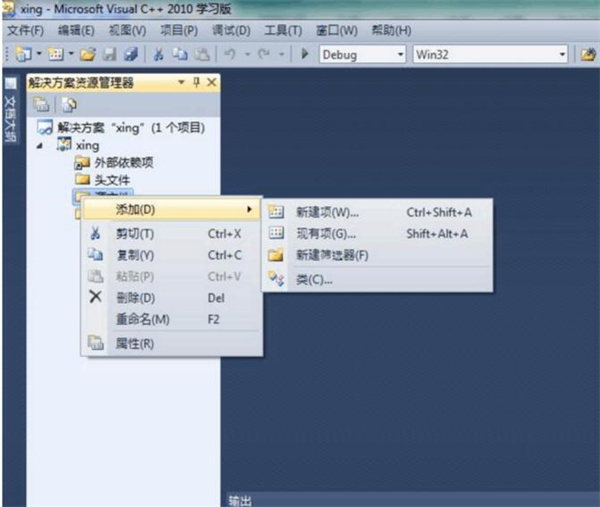The height and width of the screenshot is (507, 600).
Task: Open the 编辑(E) menu
Action: pyautogui.click(x=76, y=30)
